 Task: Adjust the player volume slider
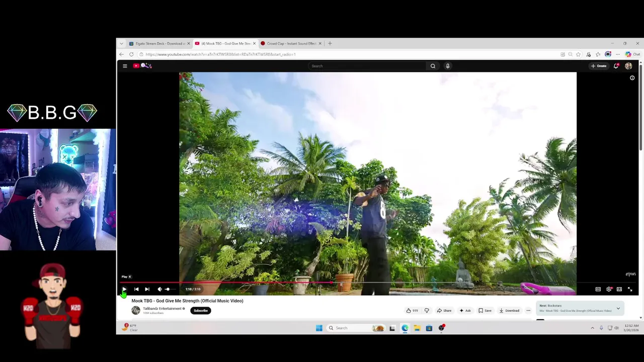[x=170, y=289]
